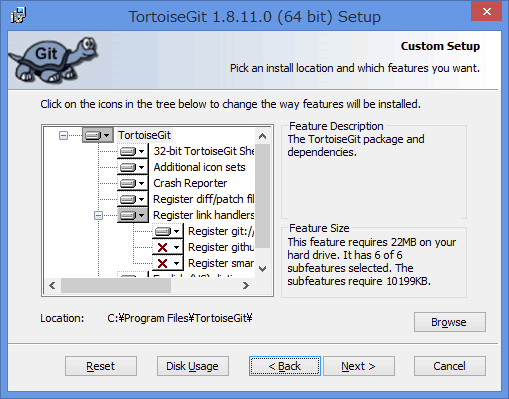509x399 pixels.
Task: Open Disk Usage dialog
Action: coord(193,366)
